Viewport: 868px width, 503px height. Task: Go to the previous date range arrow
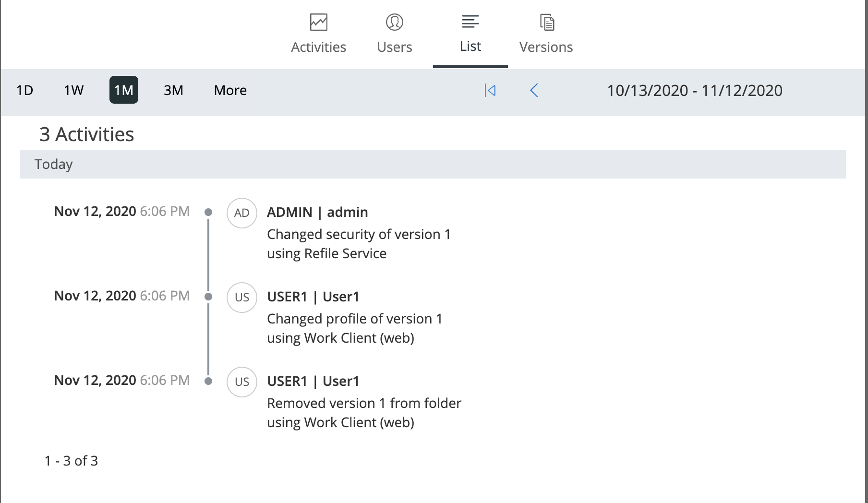click(x=534, y=90)
